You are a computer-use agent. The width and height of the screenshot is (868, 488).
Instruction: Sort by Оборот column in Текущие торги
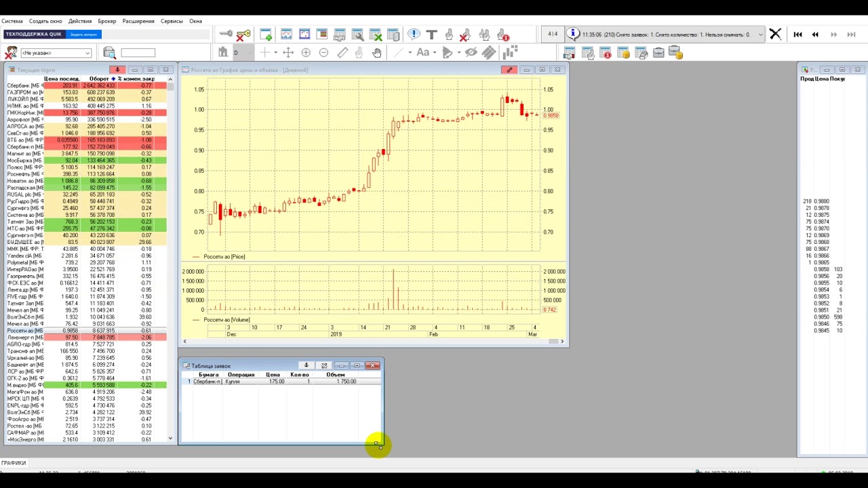100,79
